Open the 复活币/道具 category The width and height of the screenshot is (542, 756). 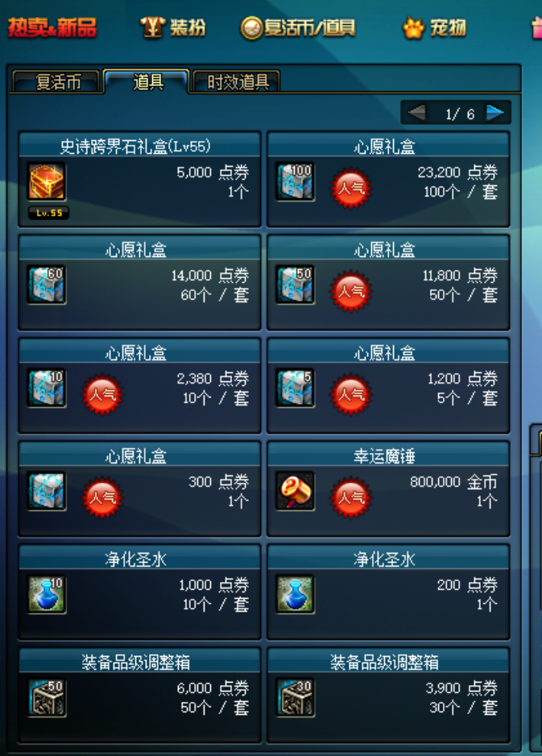298,27
